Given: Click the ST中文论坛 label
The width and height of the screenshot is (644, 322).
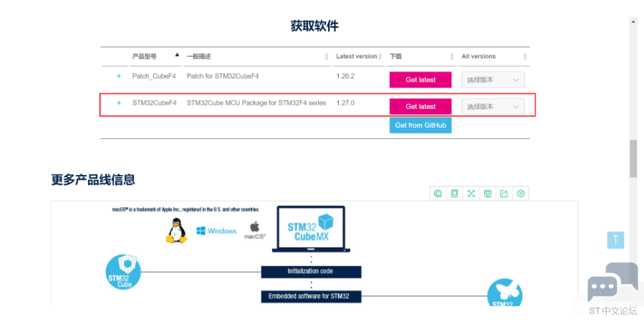Looking at the screenshot, I should 613,311.
